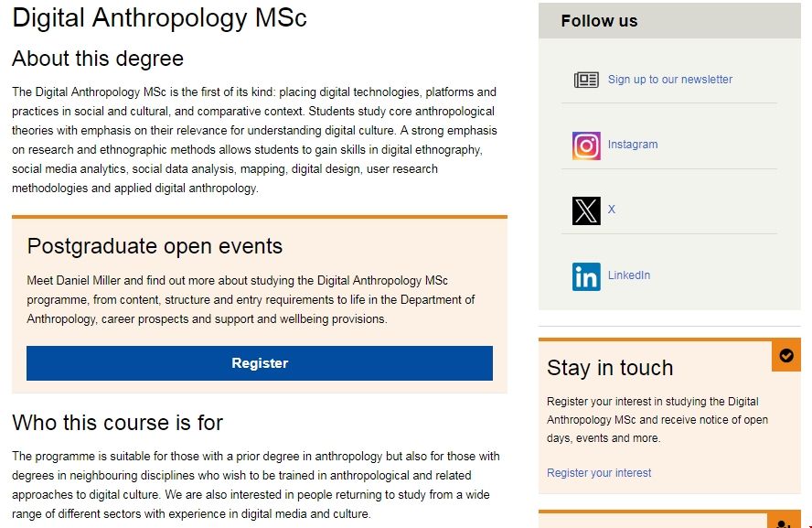The image size is (812, 528).
Task: Click the Stay in touch heading
Action: 610,368
